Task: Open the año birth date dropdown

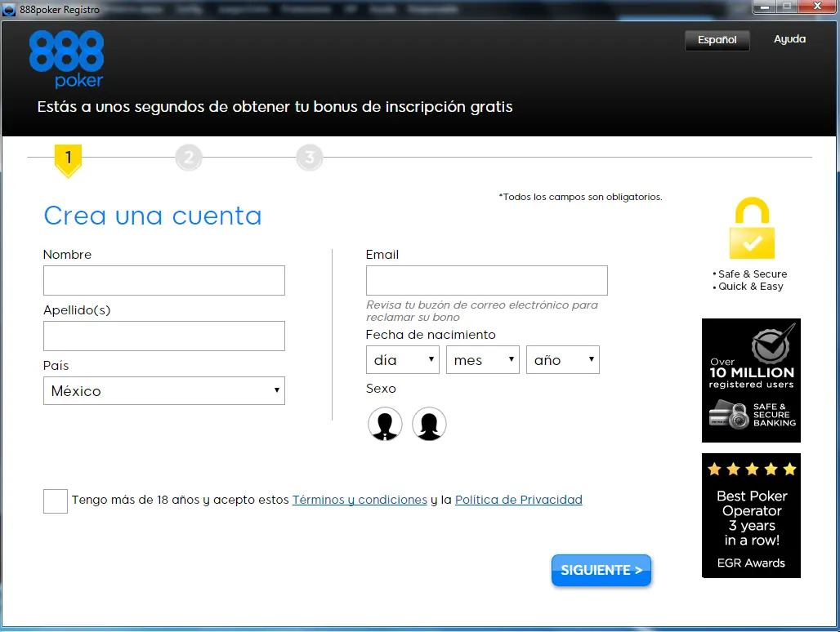Action: pyautogui.click(x=562, y=359)
